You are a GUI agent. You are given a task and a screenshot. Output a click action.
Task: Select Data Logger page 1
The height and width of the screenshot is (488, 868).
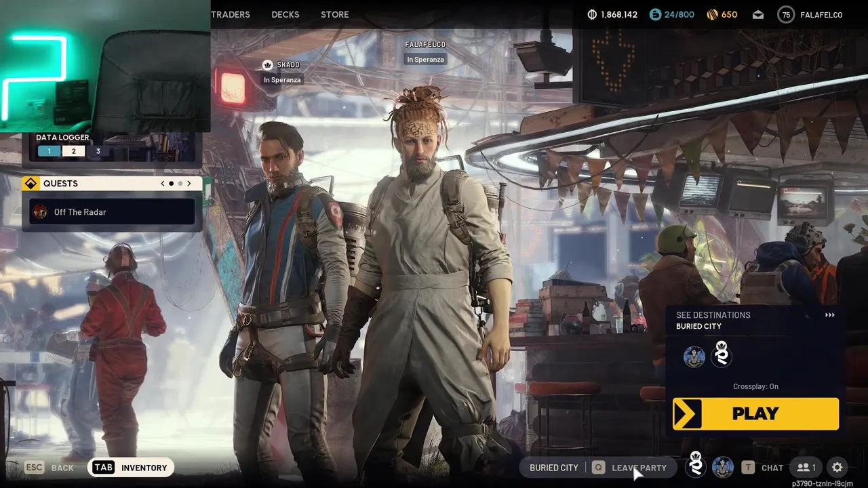[x=49, y=151]
